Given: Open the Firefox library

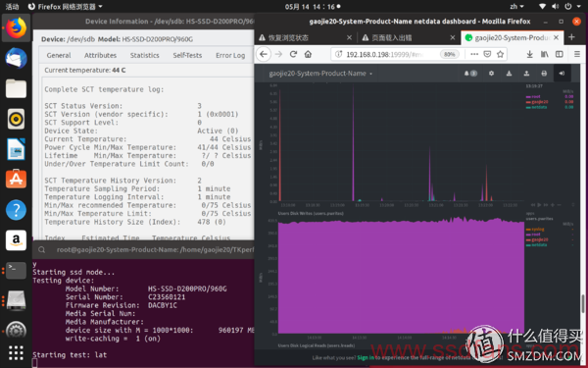Looking at the screenshot, I should 544,54.
